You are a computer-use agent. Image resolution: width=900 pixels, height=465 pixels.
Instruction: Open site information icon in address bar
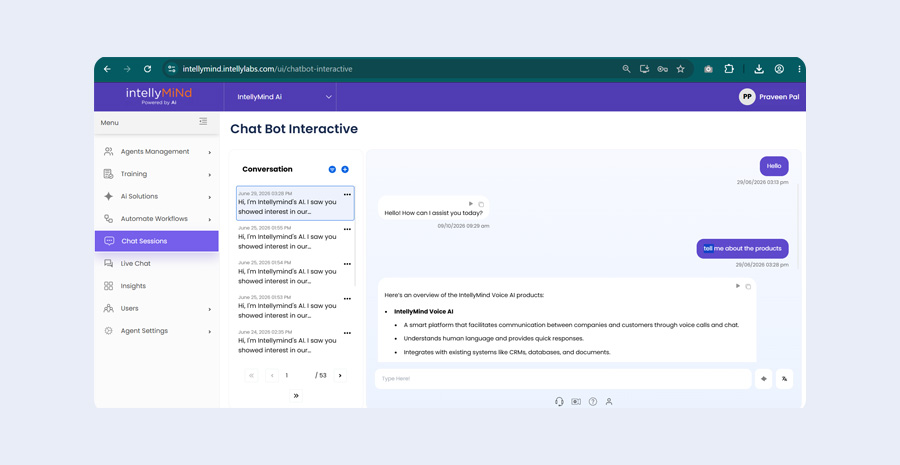tap(171, 69)
